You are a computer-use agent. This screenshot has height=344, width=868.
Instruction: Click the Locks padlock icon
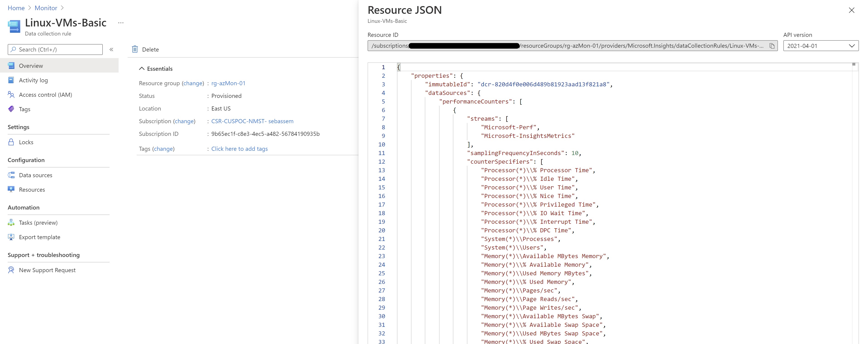(x=11, y=142)
